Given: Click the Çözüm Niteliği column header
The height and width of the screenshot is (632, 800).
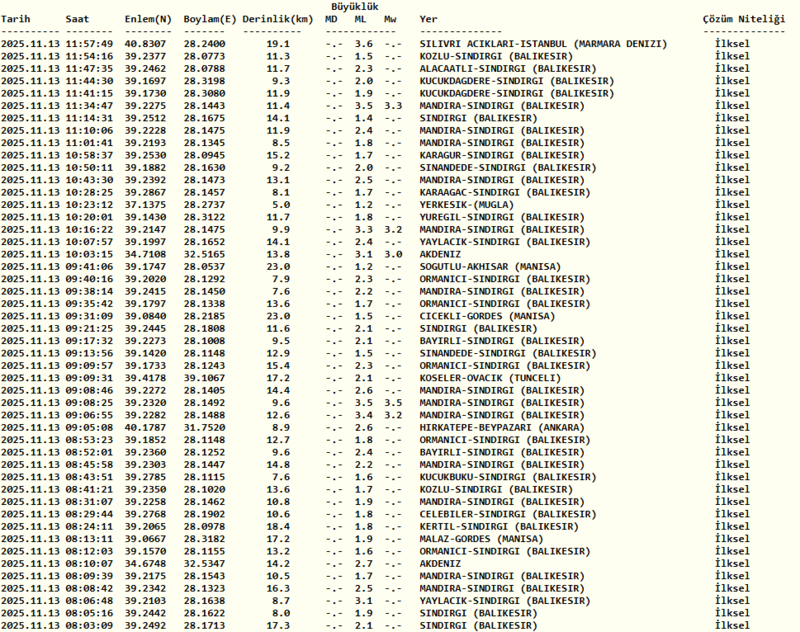Looking at the screenshot, I should (x=743, y=19).
